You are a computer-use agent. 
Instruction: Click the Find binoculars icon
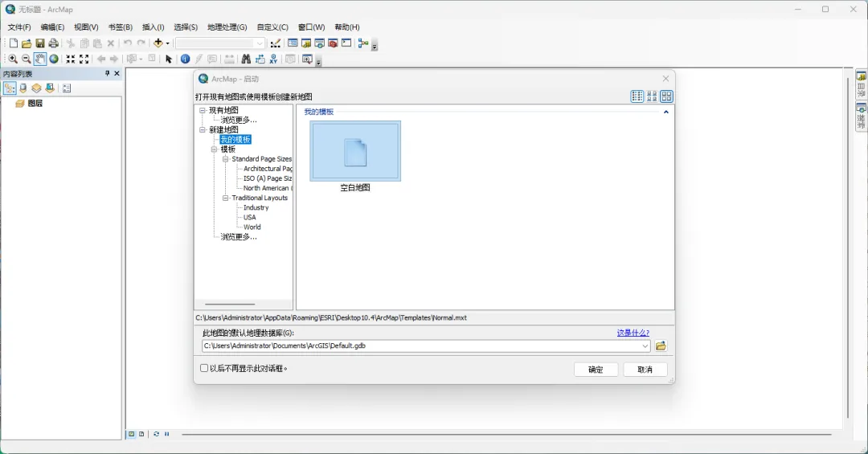click(x=246, y=59)
